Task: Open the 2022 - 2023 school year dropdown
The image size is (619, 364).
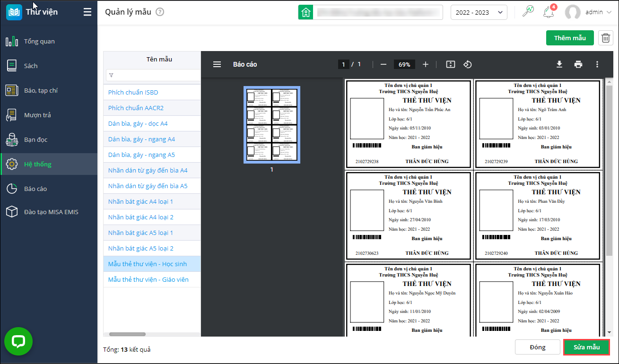Action: point(479,12)
